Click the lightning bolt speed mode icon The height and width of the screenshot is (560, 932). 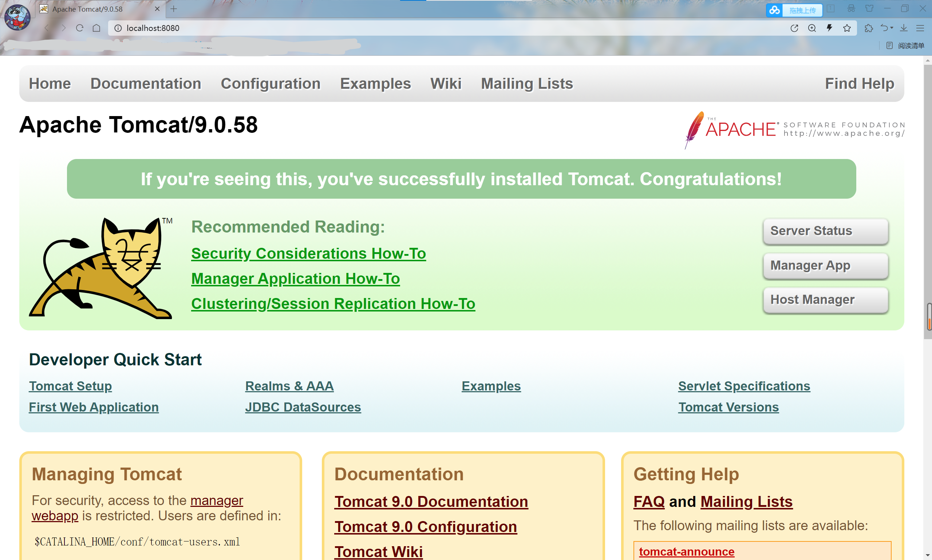[x=829, y=28]
